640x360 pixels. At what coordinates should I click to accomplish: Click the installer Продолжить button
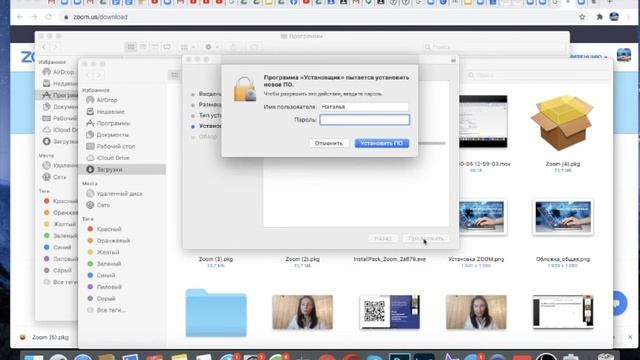425,238
